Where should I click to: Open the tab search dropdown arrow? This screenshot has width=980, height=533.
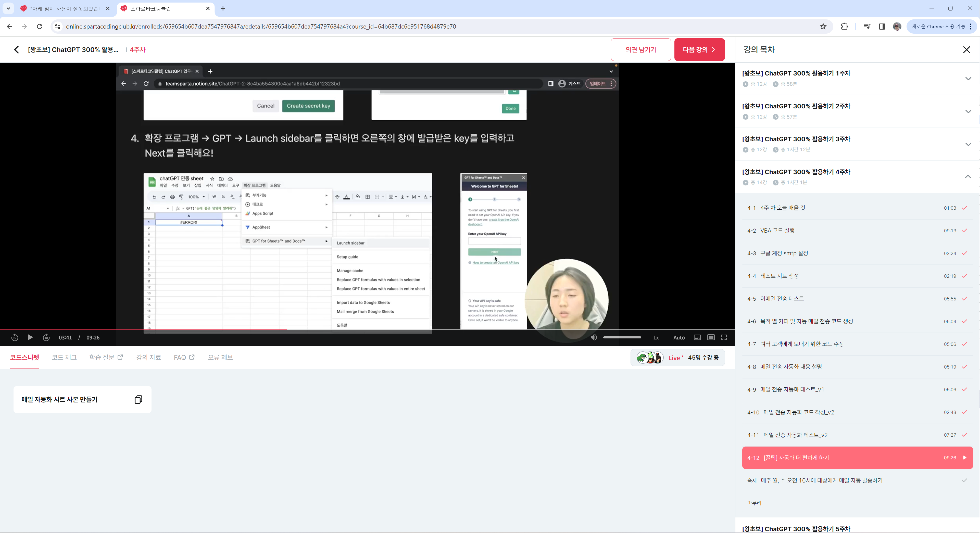pos(8,9)
